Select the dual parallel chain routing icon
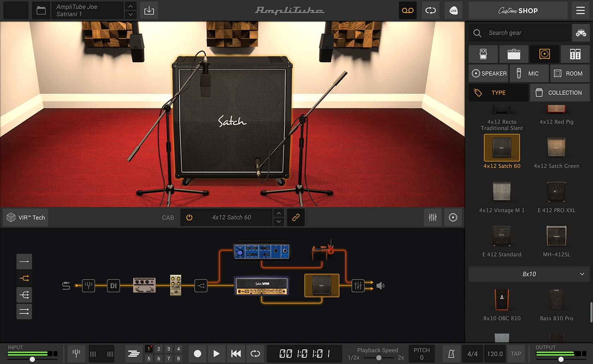 tap(24, 311)
